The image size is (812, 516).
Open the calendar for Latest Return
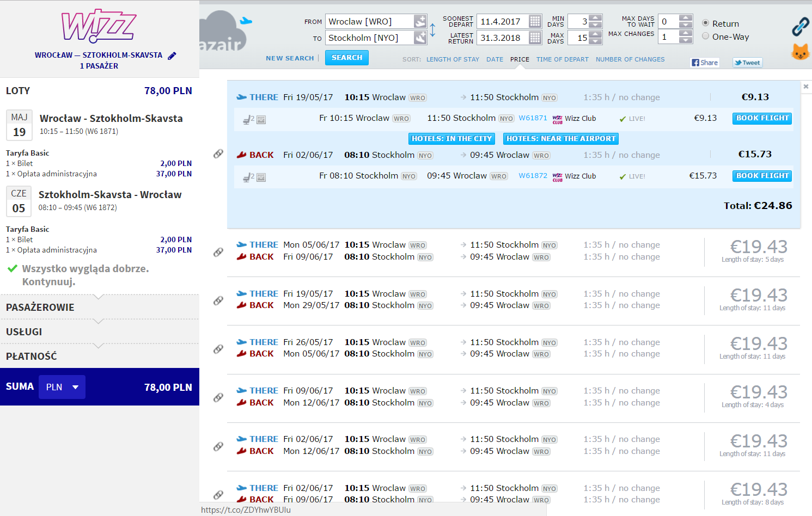click(x=535, y=38)
